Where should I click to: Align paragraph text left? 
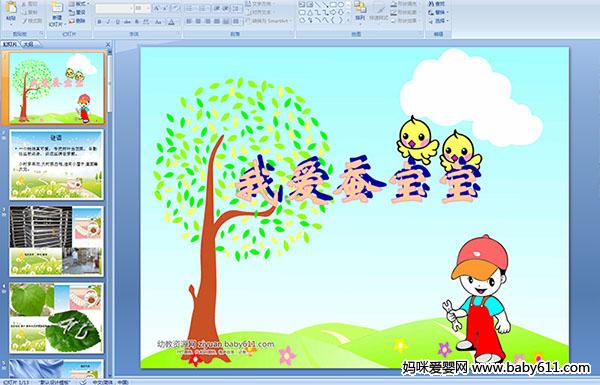189,21
